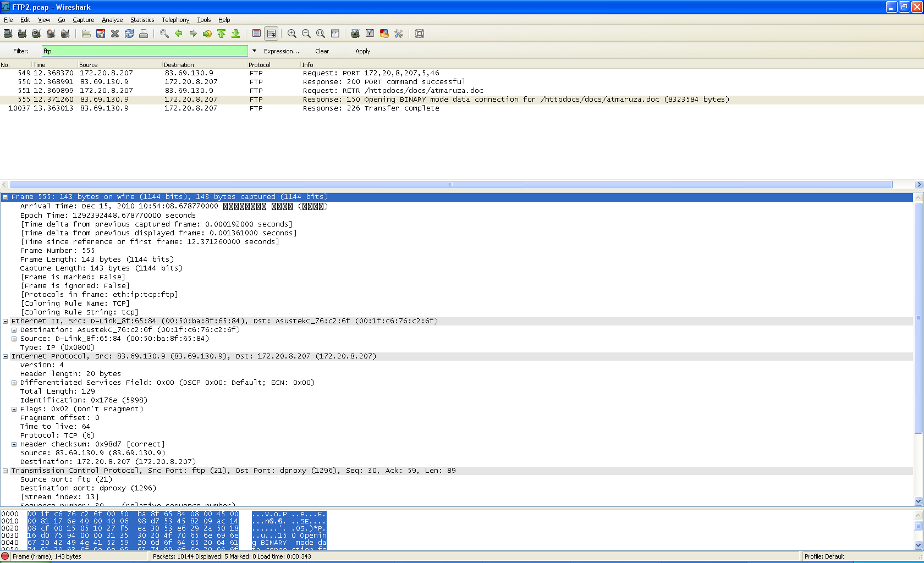Jump to the last packet
The image size is (924, 563).
(235, 34)
